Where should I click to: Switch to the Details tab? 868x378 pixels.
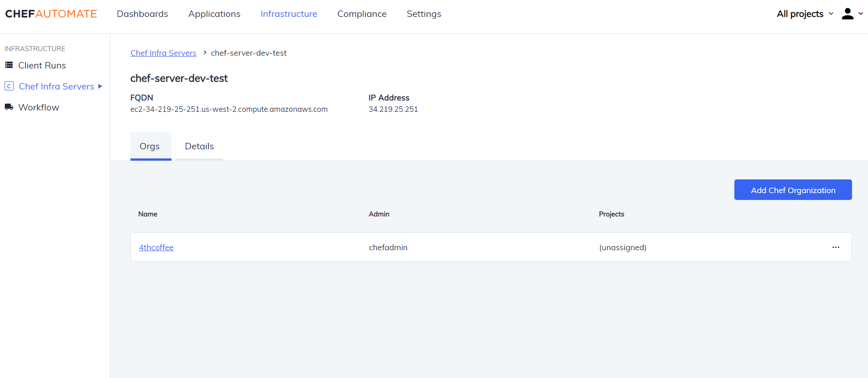click(x=199, y=146)
